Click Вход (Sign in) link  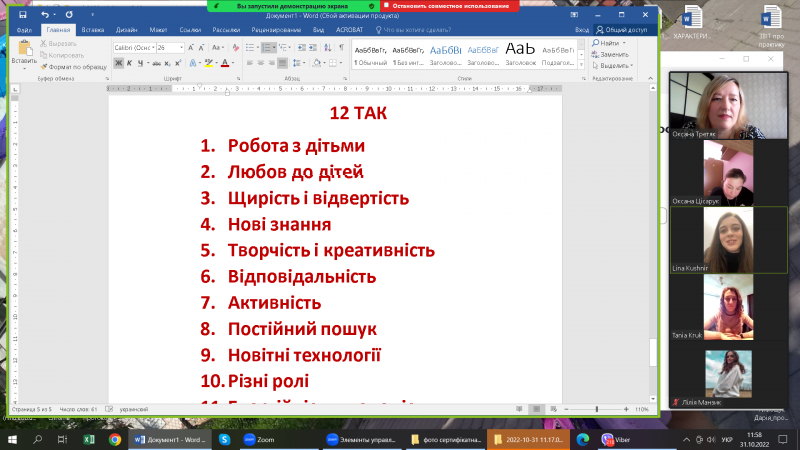tap(582, 30)
